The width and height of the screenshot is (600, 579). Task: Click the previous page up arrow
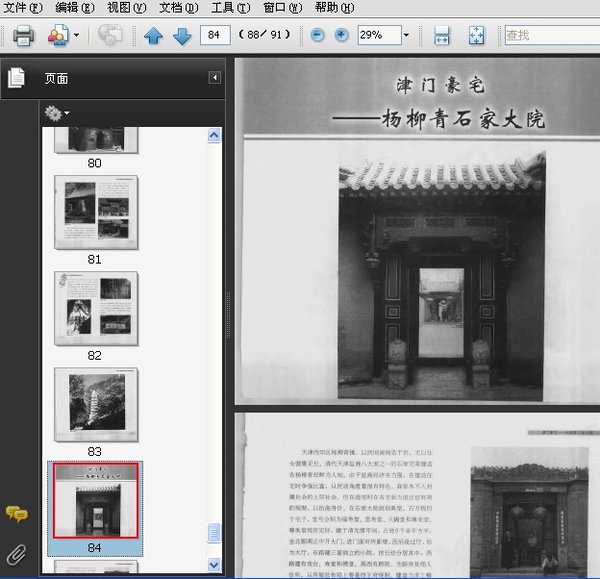point(153,36)
